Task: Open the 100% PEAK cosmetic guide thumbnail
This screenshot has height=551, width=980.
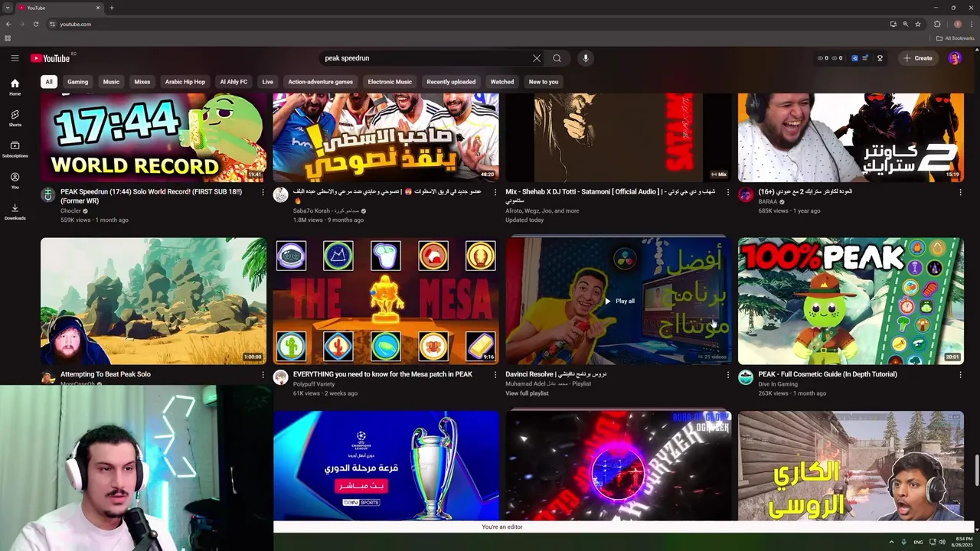Action: click(x=851, y=301)
